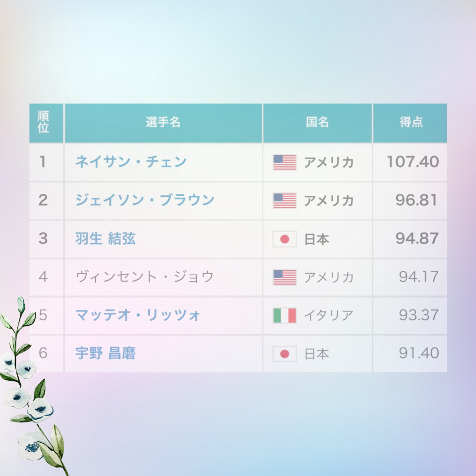Select the ヴィンセント・ジョウ name cell
Viewport: 476px width, 476px height.
(x=163, y=277)
